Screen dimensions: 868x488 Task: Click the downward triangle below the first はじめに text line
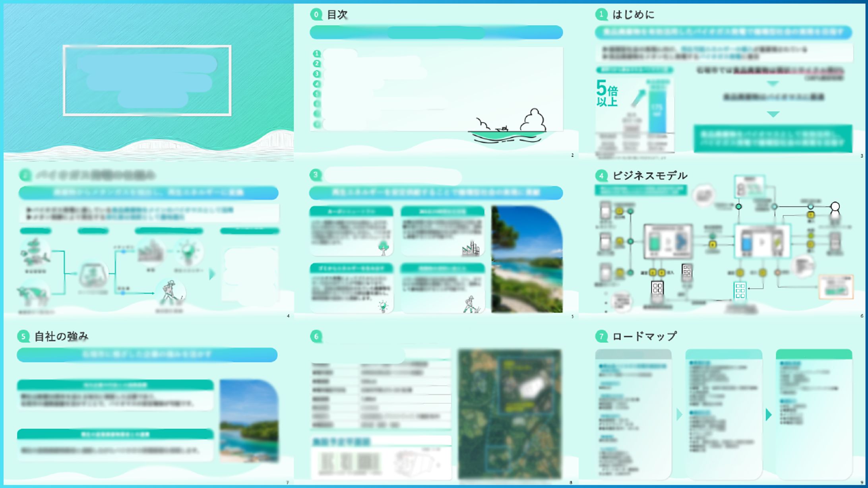772,84
